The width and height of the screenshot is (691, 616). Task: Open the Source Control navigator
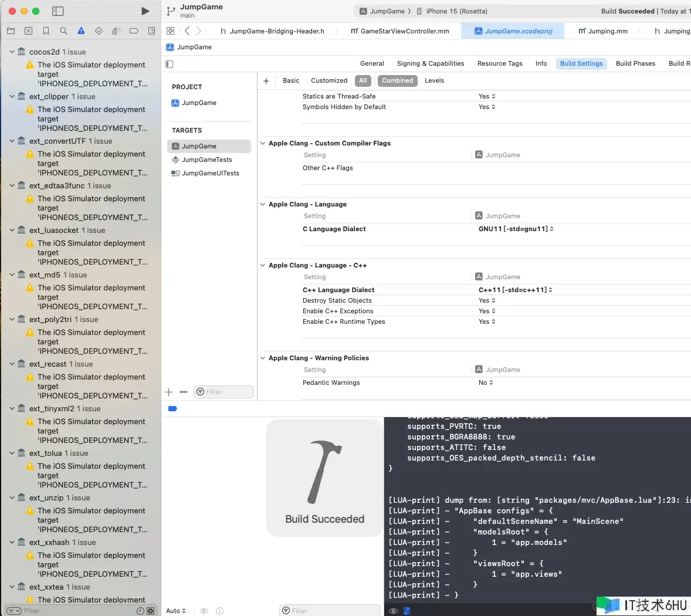(x=29, y=31)
